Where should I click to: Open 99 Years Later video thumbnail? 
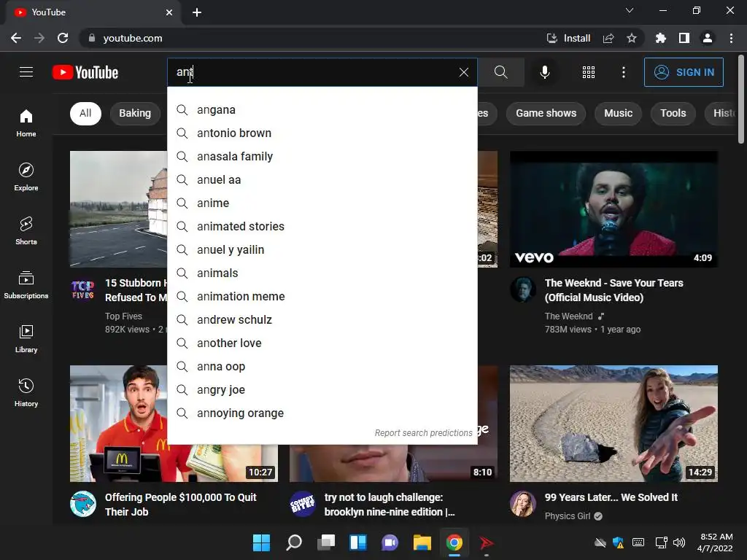(614, 424)
